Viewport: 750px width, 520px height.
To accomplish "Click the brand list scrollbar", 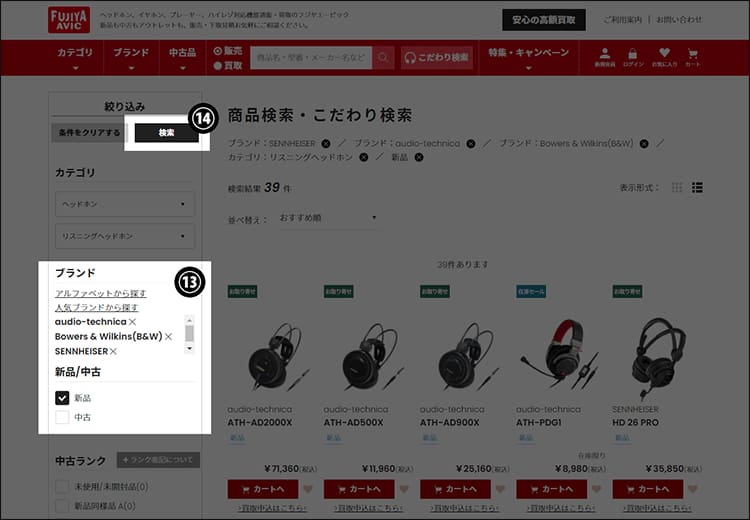I will 189,334.
